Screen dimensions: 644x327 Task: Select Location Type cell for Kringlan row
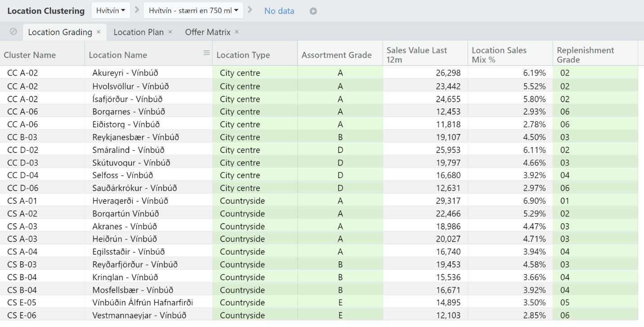(x=255, y=277)
